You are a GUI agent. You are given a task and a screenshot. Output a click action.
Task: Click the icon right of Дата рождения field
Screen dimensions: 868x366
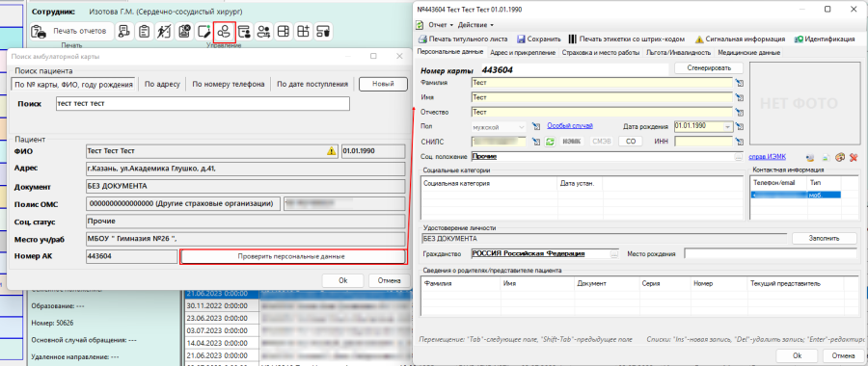[739, 126]
